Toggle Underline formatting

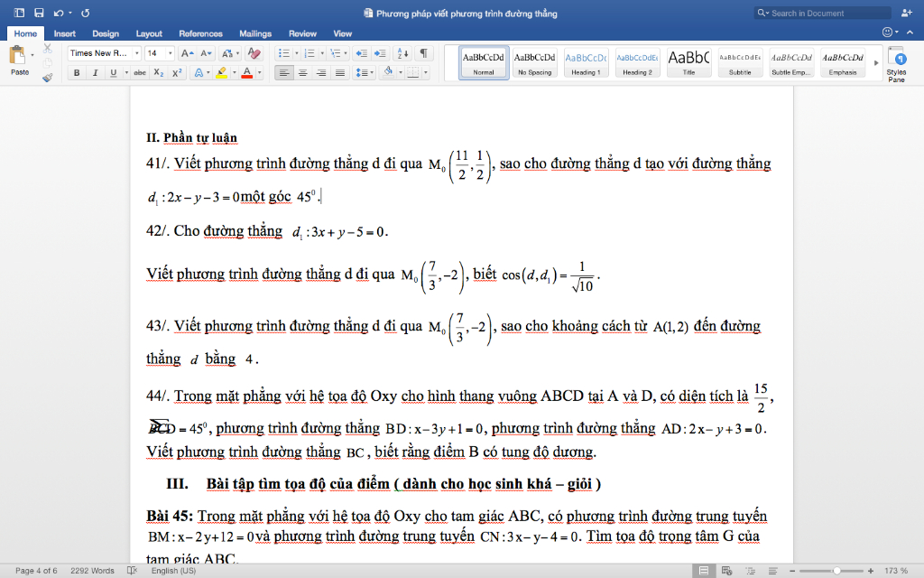[x=113, y=72]
